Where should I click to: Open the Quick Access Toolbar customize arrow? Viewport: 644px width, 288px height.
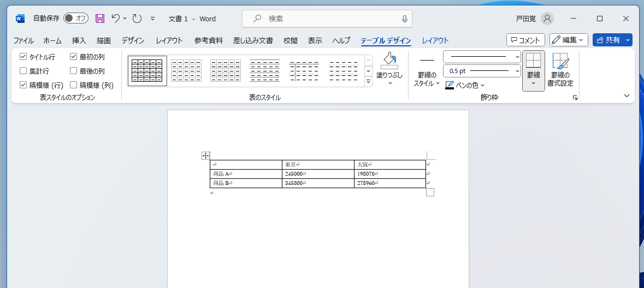(x=153, y=19)
